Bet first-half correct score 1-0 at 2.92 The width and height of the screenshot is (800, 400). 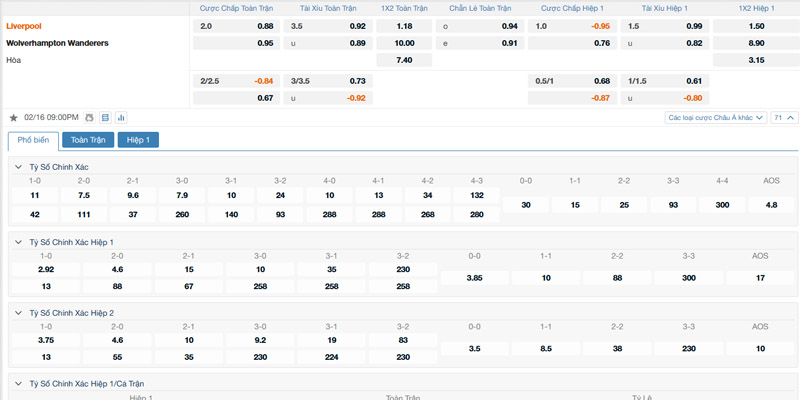46,269
